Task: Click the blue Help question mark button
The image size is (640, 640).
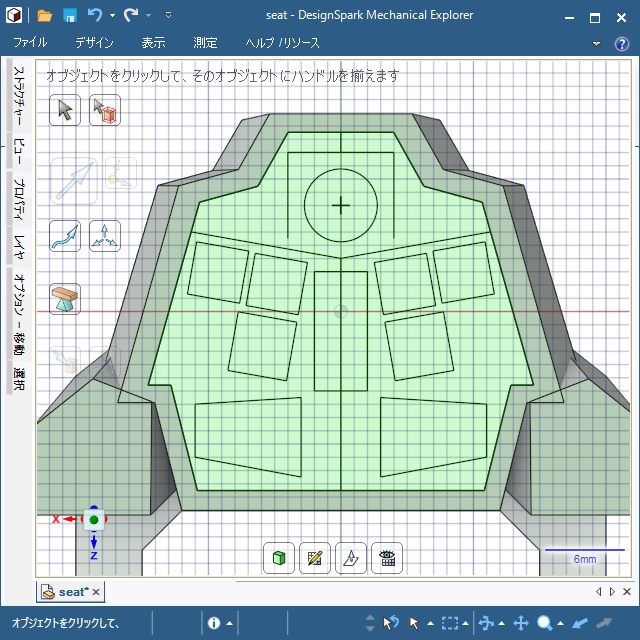Action: click(621, 44)
